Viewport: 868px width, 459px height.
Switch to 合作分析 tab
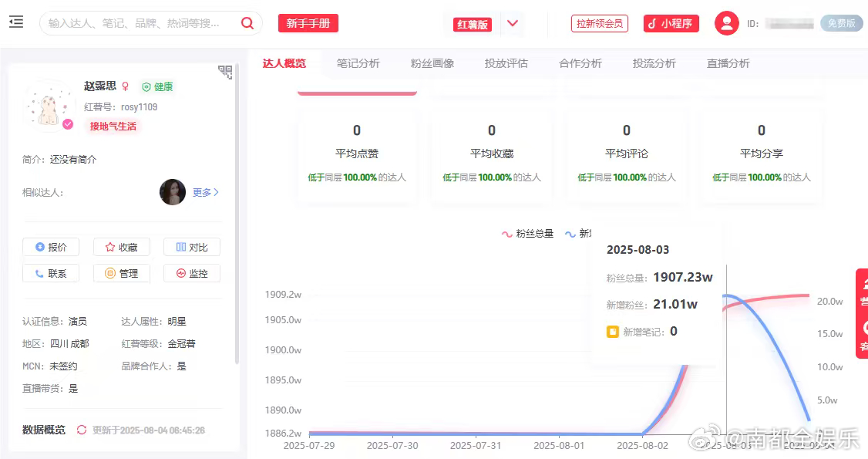580,63
